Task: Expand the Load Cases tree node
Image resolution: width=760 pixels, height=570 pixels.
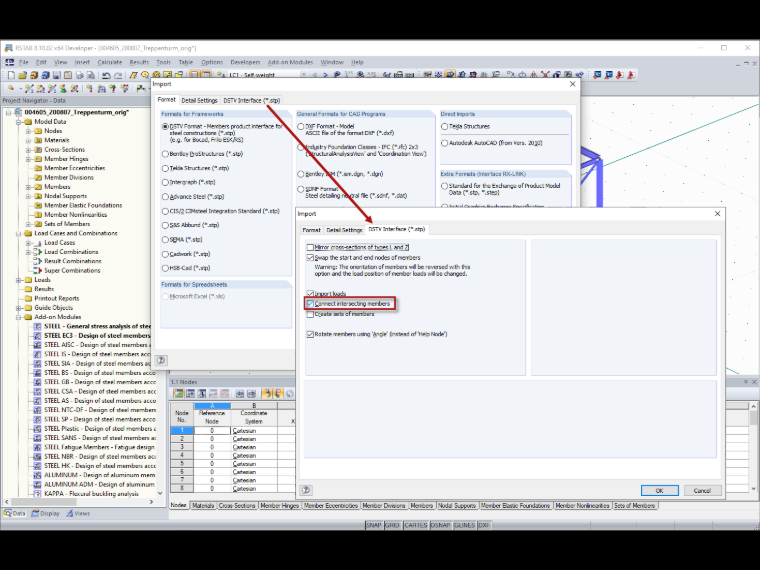Action: [28, 242]
